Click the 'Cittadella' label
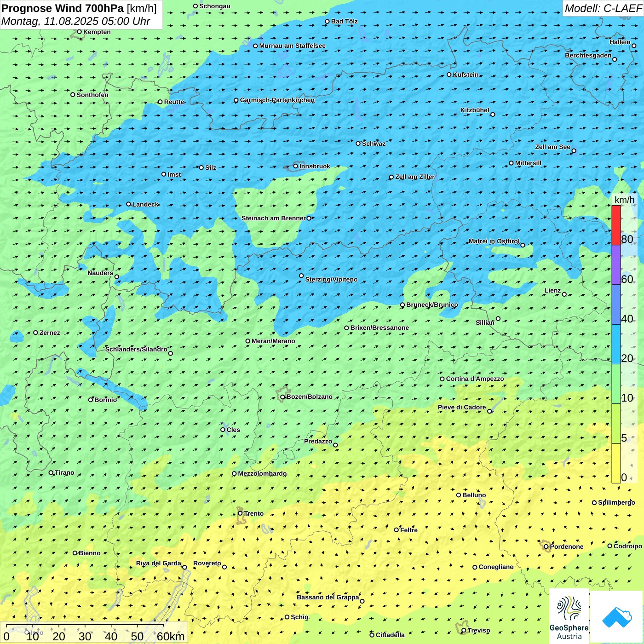 tap(390, 635)
